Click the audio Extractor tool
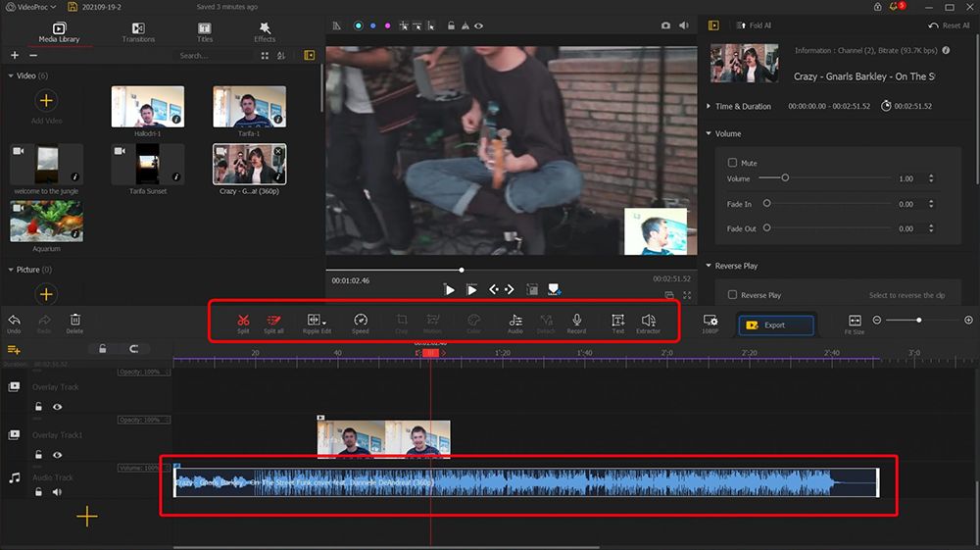 648,324
